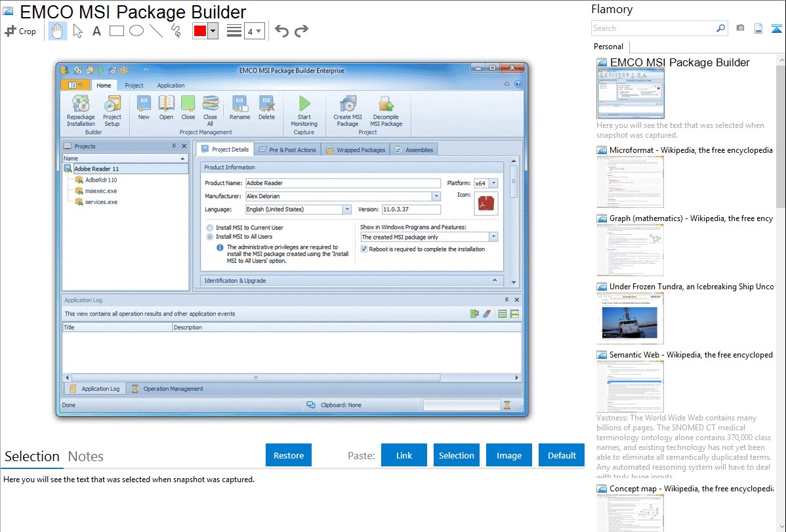786x532 pixels.
Task: Click the document page icon in Flamory header
Action: coord(758,28)
